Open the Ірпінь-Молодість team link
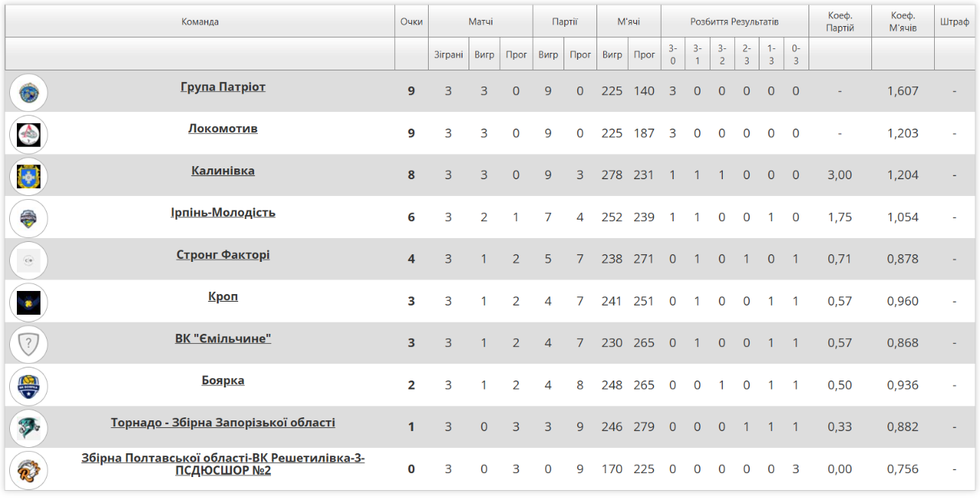980x500 pixels. coord(223,212)
